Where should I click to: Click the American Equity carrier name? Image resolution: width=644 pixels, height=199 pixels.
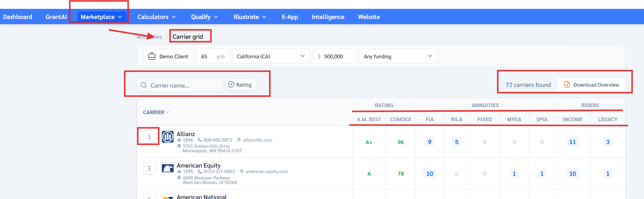point(199,165)
